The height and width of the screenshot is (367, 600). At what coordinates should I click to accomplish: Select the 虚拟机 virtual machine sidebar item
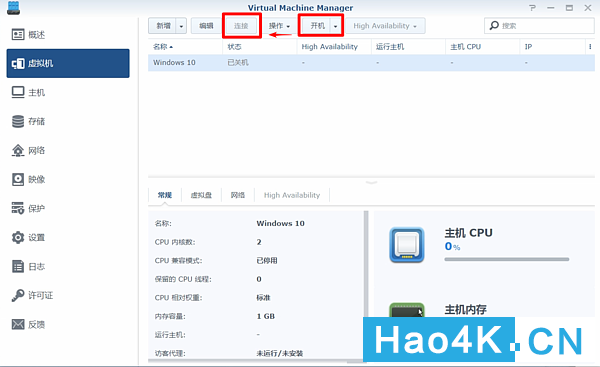pos(68,63)
